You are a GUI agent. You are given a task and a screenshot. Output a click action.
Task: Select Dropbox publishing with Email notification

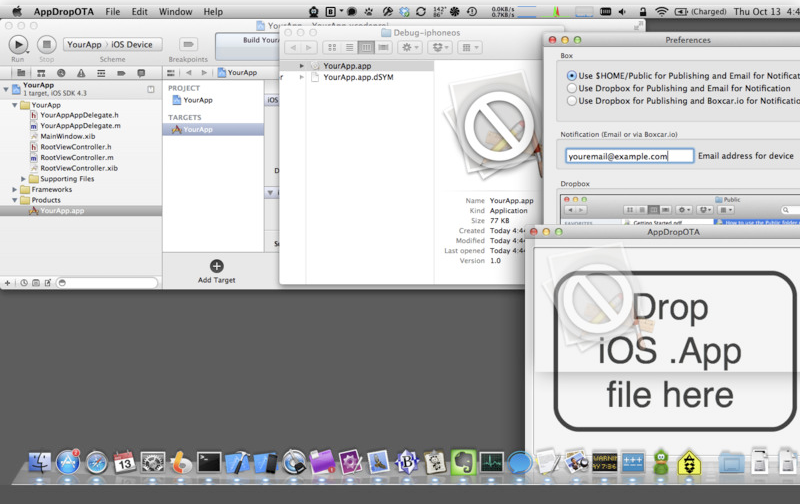tap(572, 88)
